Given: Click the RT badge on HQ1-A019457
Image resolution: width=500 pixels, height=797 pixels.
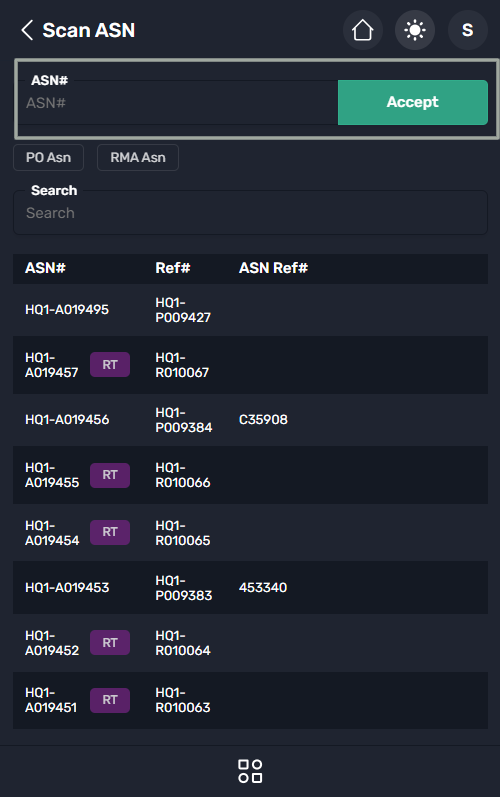Looking at the screenshot, I should pyautogui.click(x=110, y=364).
